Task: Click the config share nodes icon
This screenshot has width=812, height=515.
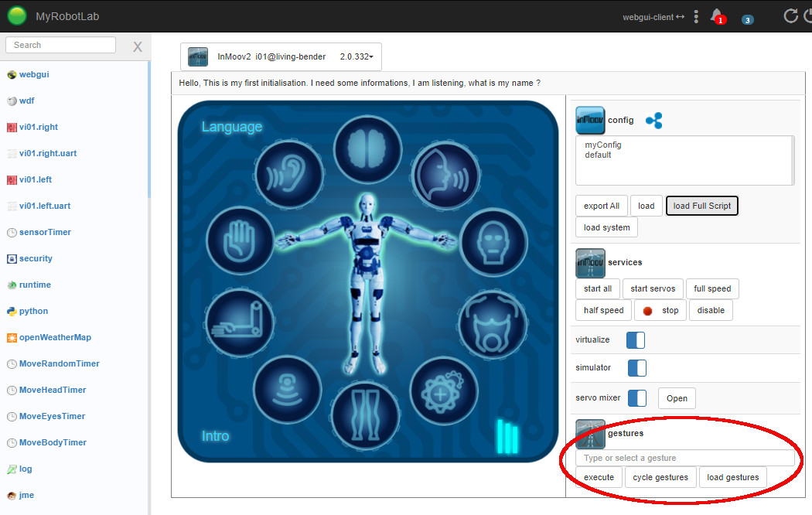Action: [654, 121]
